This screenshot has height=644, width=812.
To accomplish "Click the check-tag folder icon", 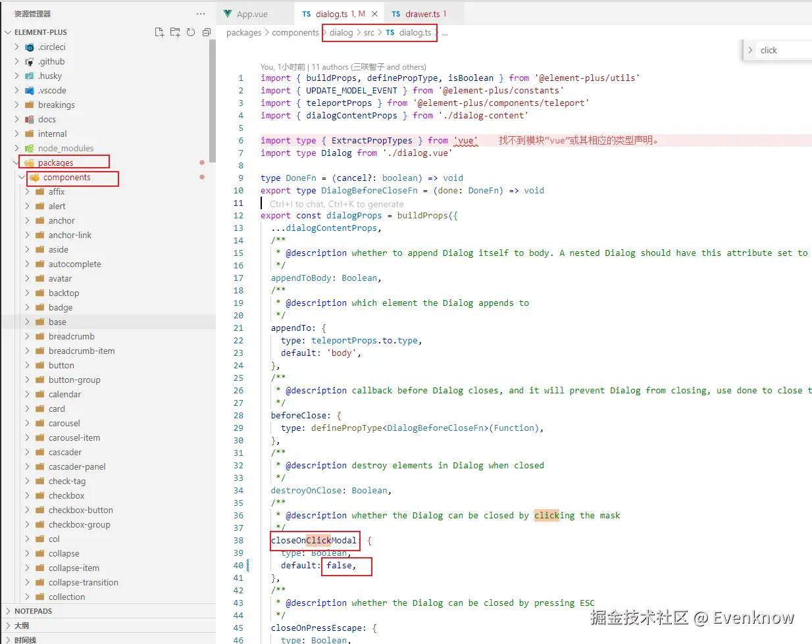I will pos(39,481).
